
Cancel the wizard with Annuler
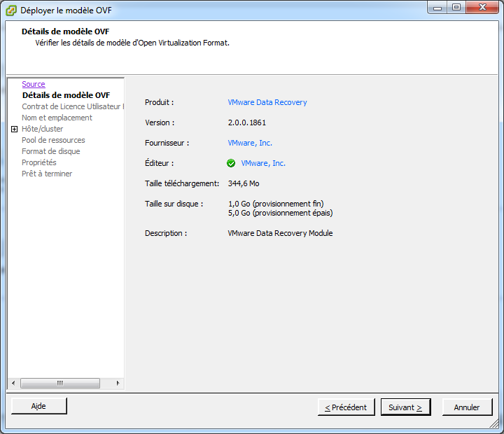[468, 407]
